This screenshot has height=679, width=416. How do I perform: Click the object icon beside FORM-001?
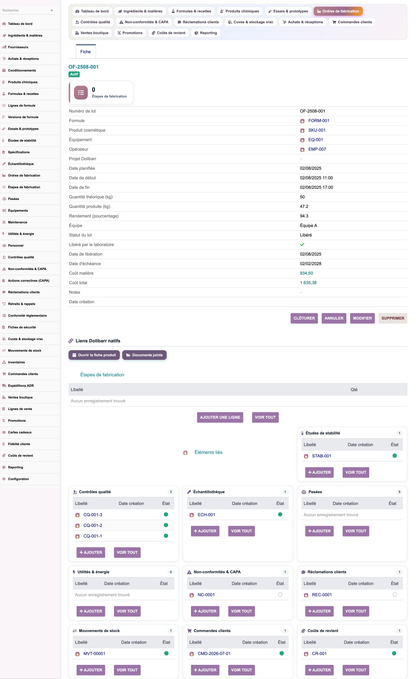pos(302,121)
